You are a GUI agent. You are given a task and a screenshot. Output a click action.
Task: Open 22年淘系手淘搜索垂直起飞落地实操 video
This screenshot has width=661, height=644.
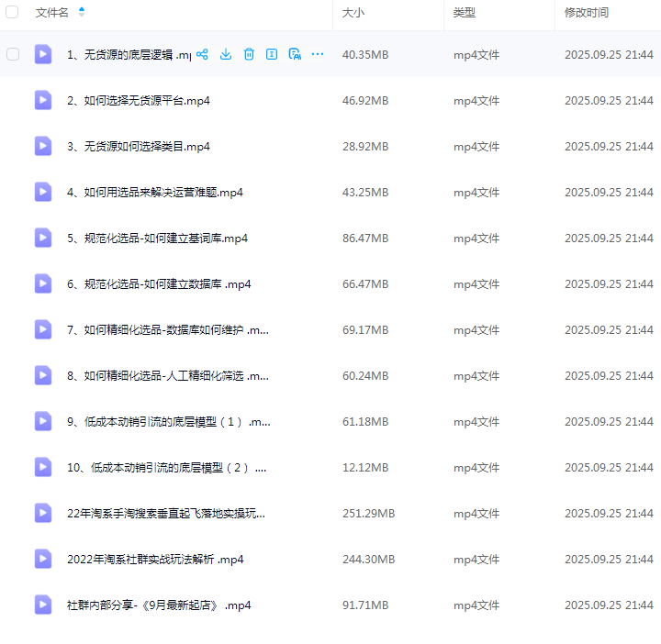[x=166, y=513]
